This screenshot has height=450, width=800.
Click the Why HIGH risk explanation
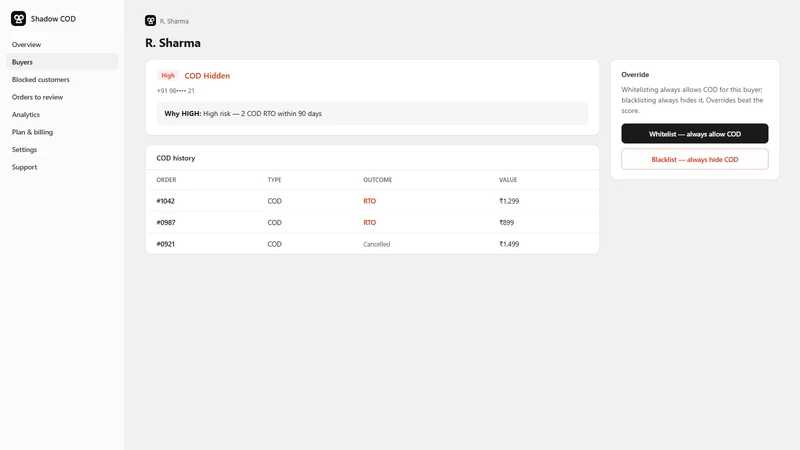[x=372, y=113]
